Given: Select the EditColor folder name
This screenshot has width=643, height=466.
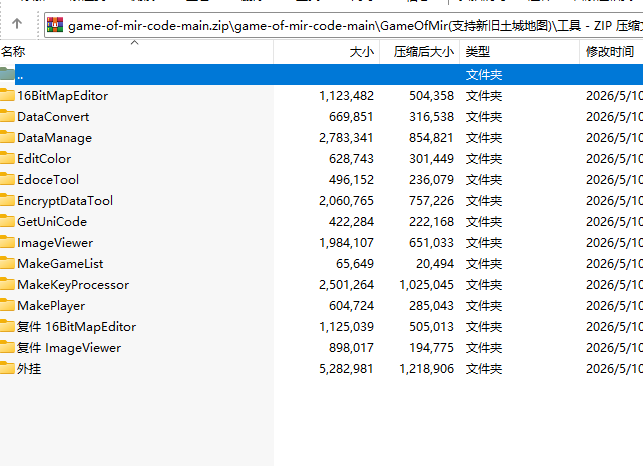Looking at the screenshot, I should pos(44,159).
